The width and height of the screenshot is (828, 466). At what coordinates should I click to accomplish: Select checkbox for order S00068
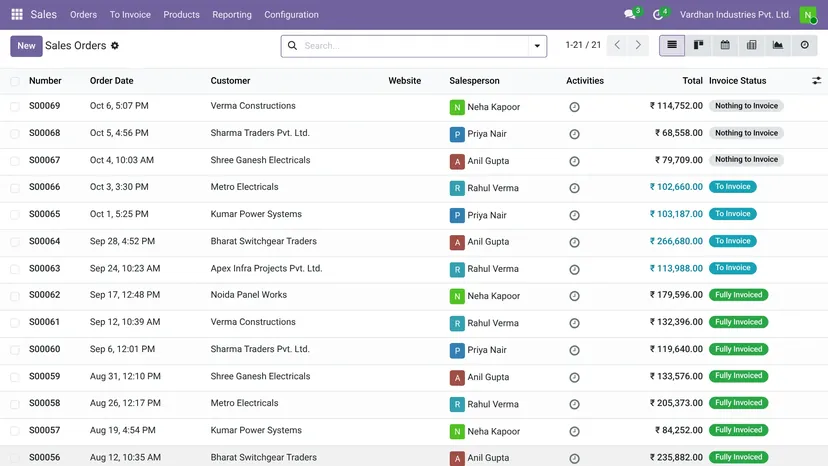coord(15,134)
